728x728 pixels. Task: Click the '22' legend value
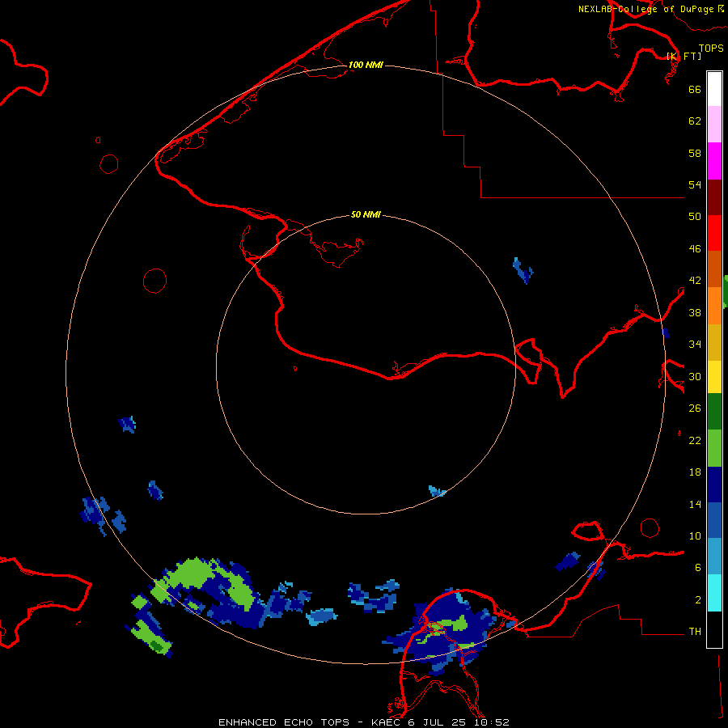[695, 440]
